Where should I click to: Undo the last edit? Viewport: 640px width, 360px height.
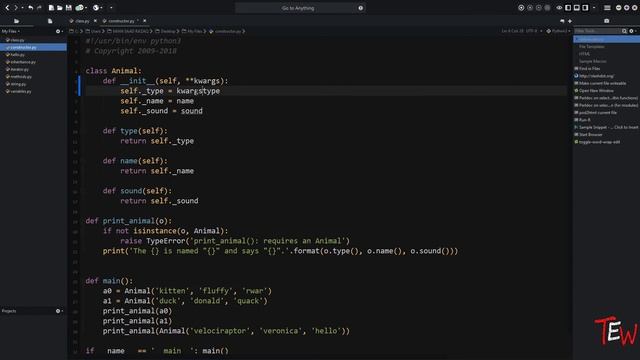pyautogui.click(x=31, y=8)
